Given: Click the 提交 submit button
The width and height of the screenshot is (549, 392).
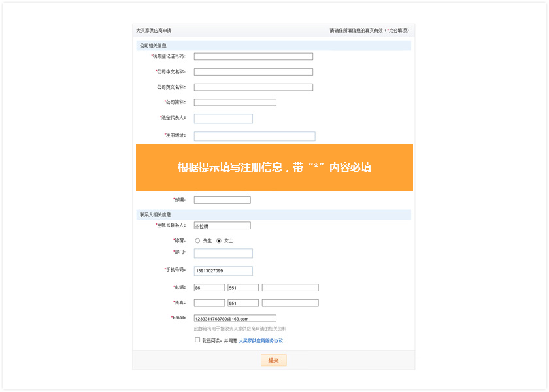Looking at the screenshot, I should pyautogui.click(x=273, y=360).
